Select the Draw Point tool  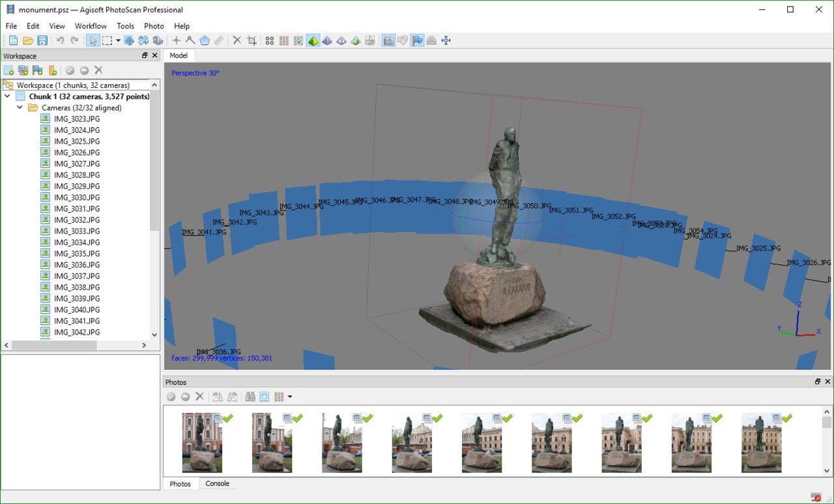176,40
